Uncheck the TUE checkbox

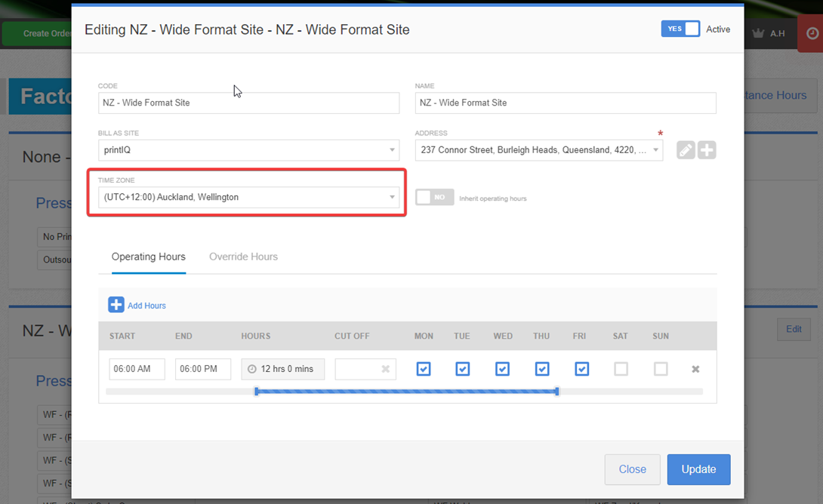(462, 369)
